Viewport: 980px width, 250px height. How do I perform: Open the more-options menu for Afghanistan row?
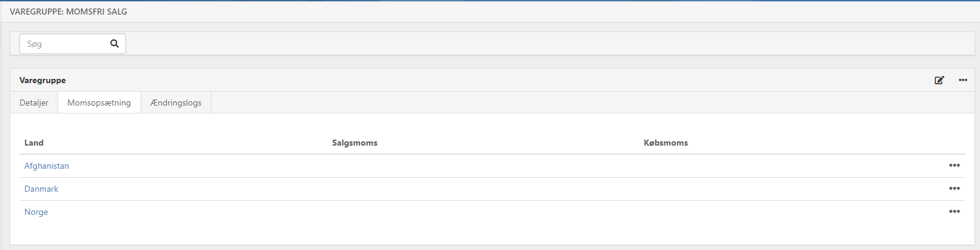coord(955,166)
